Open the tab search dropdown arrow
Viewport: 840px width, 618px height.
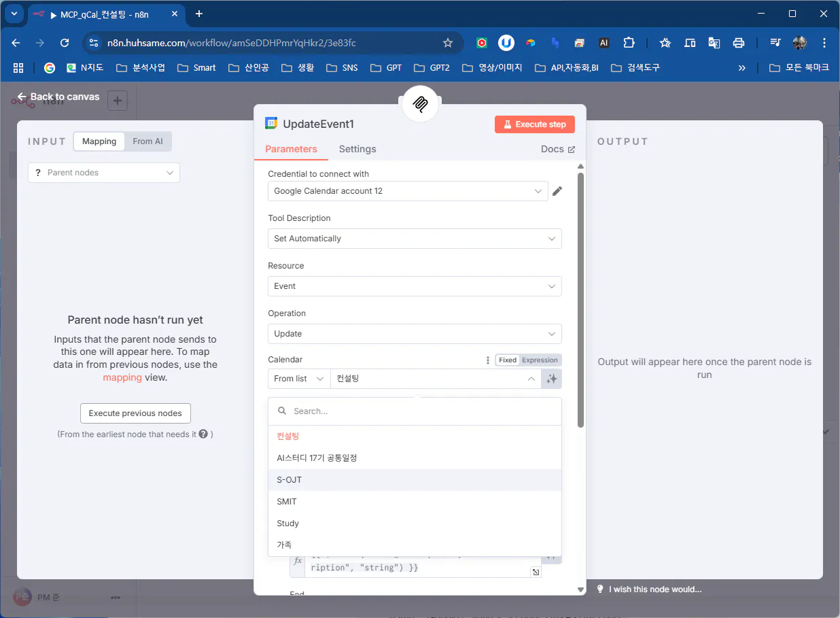pyautogui.click(x=14, y=14)
